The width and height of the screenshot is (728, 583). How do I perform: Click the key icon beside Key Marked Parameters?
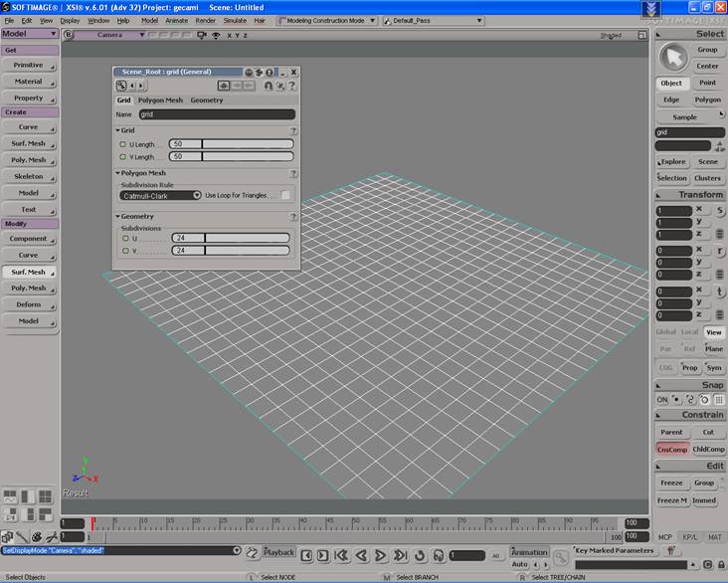tap(671, 550)
